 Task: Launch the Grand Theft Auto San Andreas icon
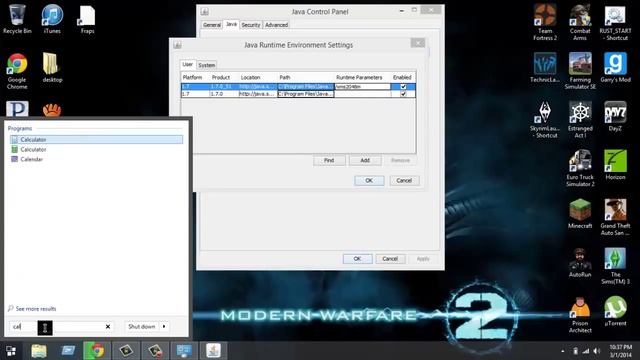(x=615, y=217)
